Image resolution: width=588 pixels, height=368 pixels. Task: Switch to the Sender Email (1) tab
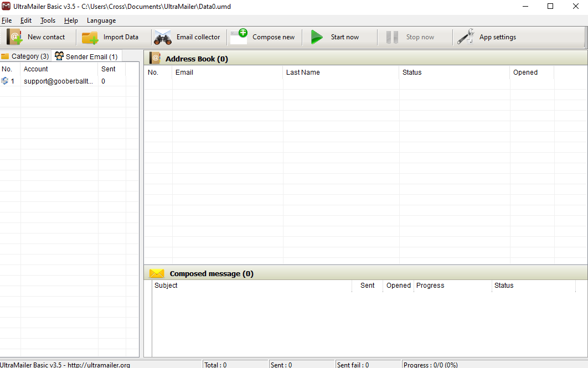pos(86,56)
